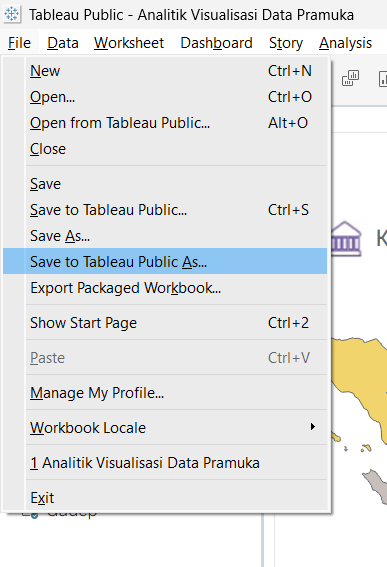
Task: Click highlighted Save to Tableau Public As...
Action: 165,261
